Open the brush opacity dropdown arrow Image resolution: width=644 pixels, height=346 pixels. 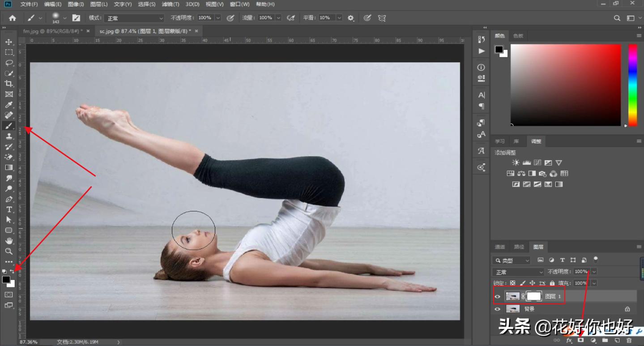218,18
